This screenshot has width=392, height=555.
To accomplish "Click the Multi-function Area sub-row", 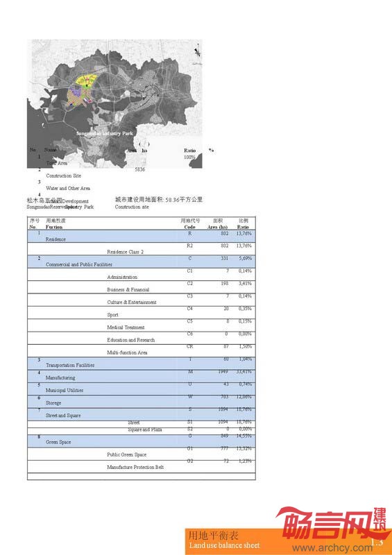I will coord(142,351).
